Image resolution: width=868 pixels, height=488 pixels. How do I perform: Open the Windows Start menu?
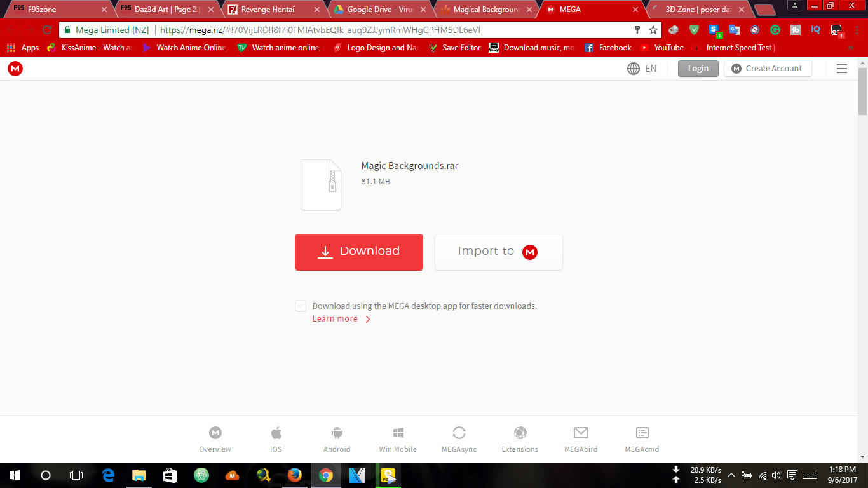coord(15,475)
